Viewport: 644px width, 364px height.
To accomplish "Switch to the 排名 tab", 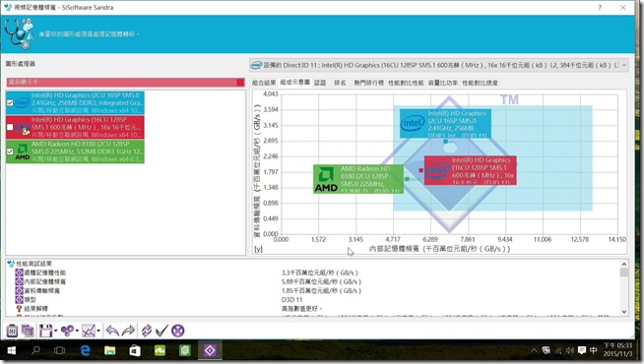I will click(x=340, y=83).
